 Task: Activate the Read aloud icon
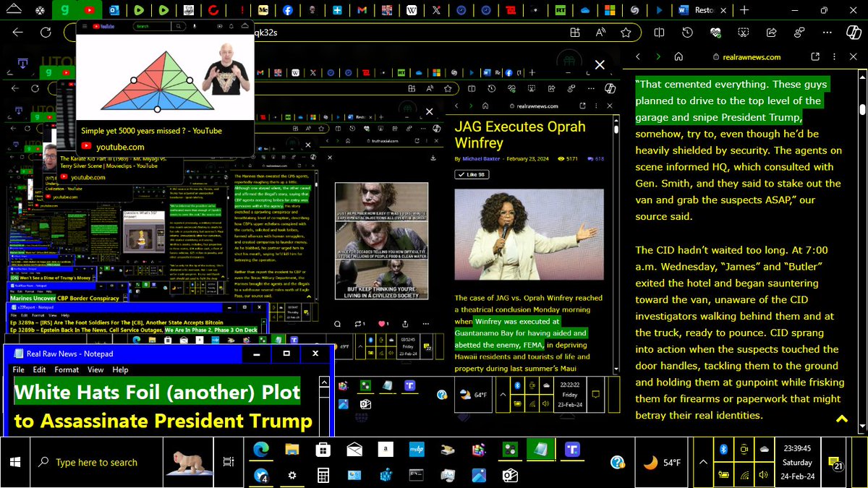[600, 33]
